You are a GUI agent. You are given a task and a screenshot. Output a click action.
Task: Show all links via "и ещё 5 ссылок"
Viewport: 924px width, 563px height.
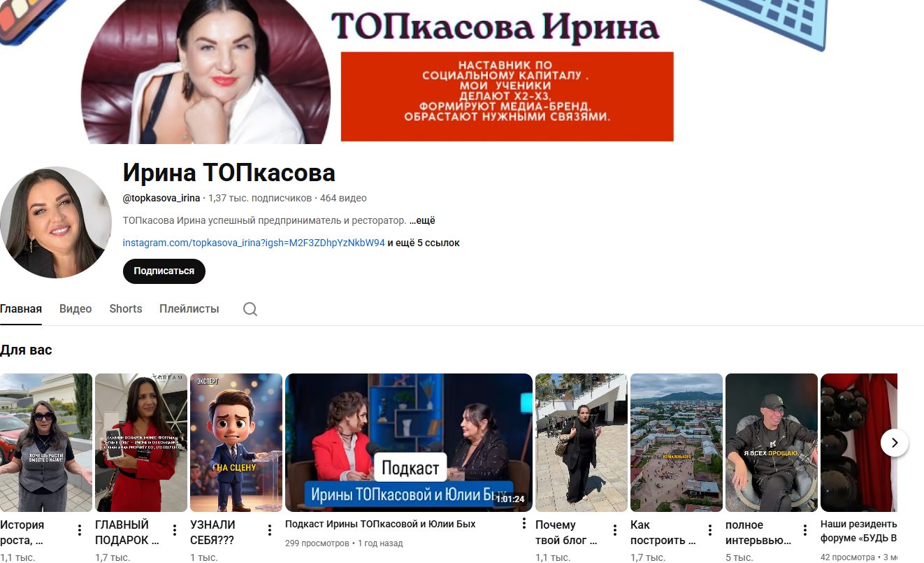[424, 243]
